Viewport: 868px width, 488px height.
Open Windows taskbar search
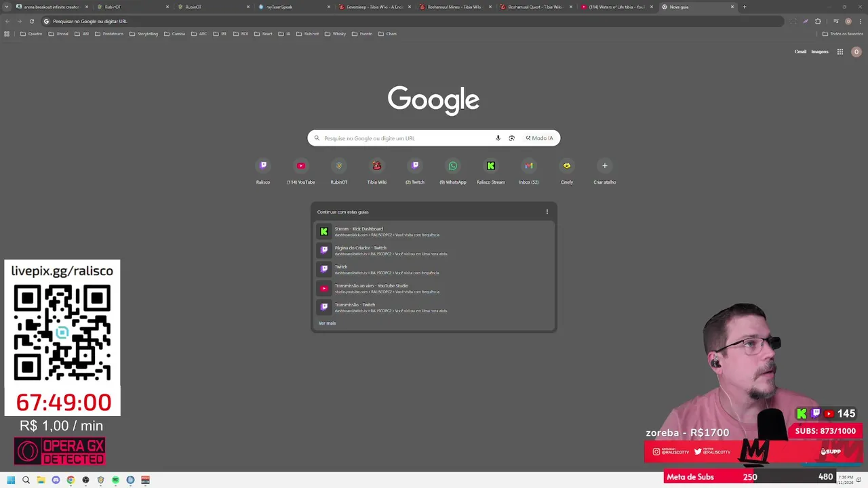point(26,480)
